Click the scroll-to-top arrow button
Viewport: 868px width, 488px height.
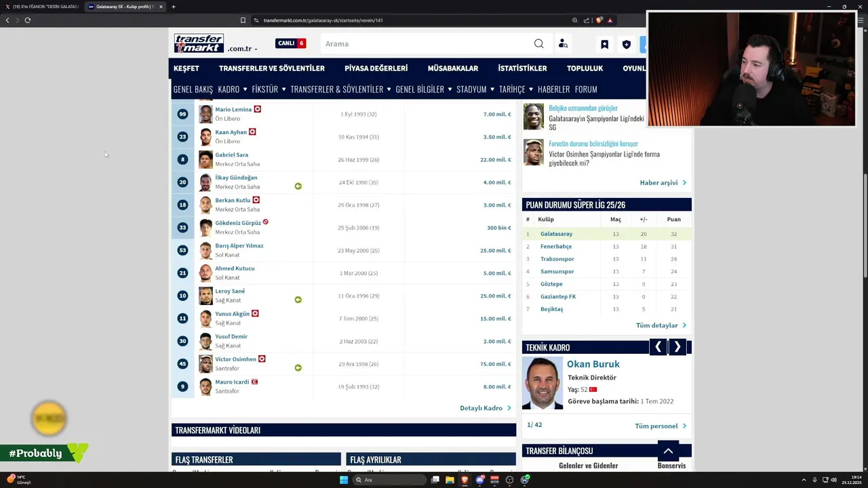(x=668, y=451)
